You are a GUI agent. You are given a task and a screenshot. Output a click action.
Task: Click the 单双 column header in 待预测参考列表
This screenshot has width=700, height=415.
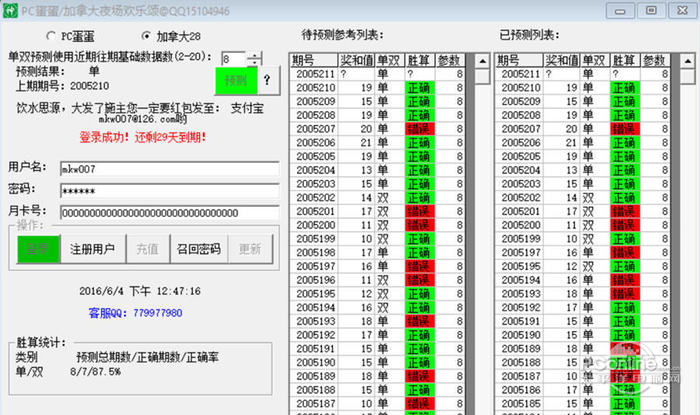tap(389, 60)
